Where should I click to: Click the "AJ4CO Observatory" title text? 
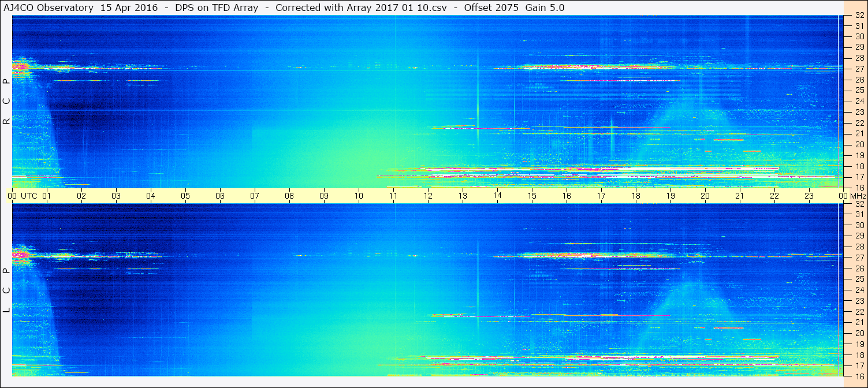49,8
